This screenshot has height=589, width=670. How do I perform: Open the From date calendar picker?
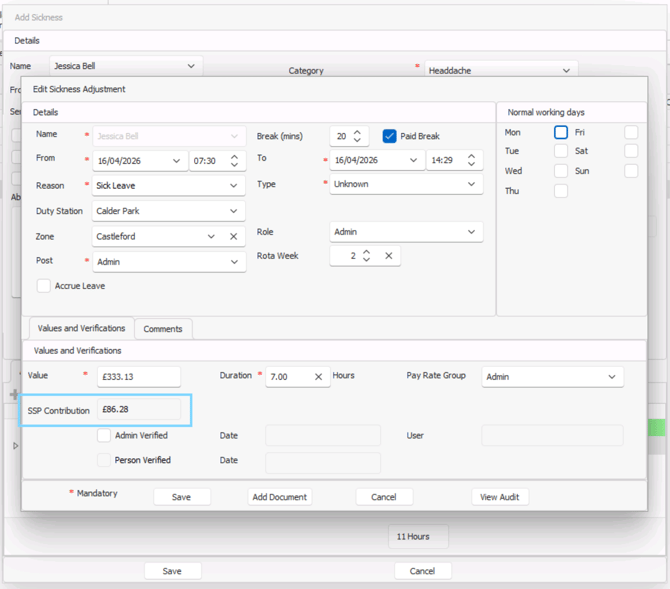(x=177, y=161)
